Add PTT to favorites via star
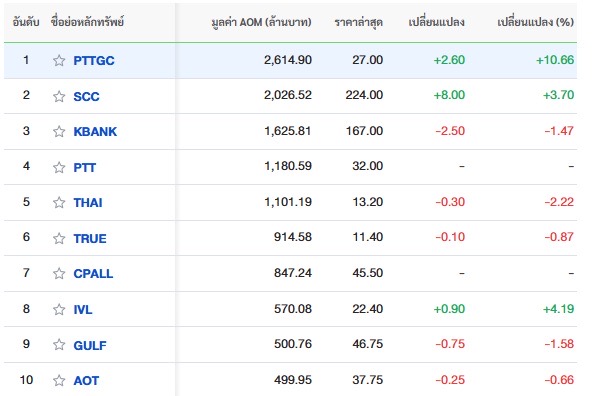This screenshot has height=396, width=596. [59, 167]
